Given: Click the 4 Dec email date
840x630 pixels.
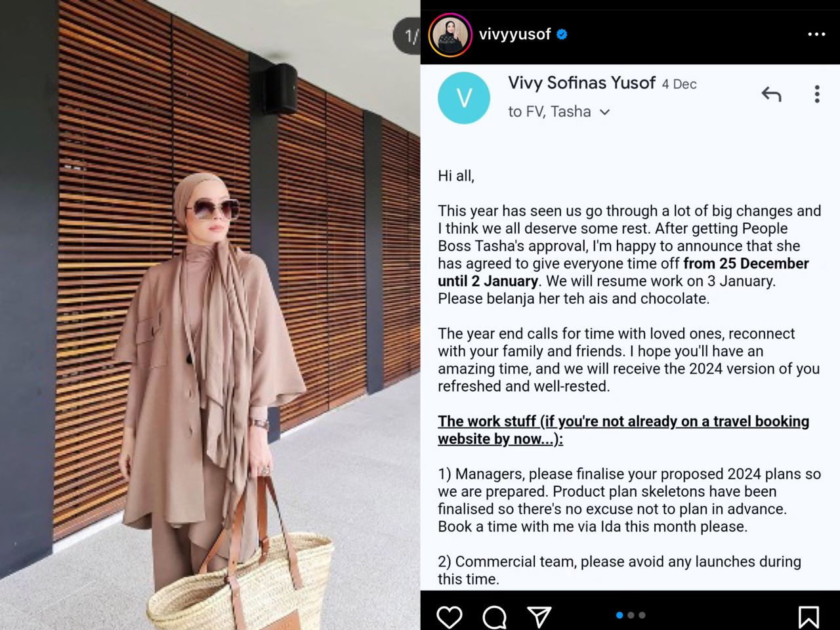Looking at the screenshot, I should [679, 84].
